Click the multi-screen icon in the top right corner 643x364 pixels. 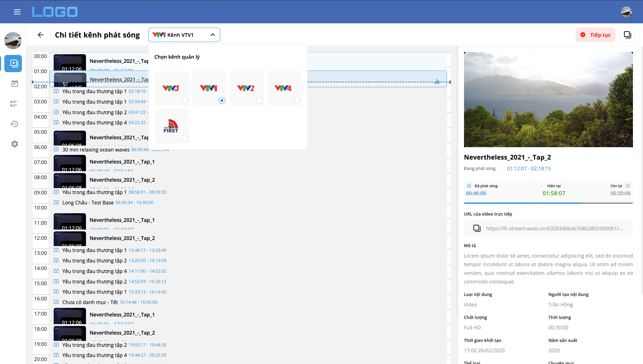(628, 35)
